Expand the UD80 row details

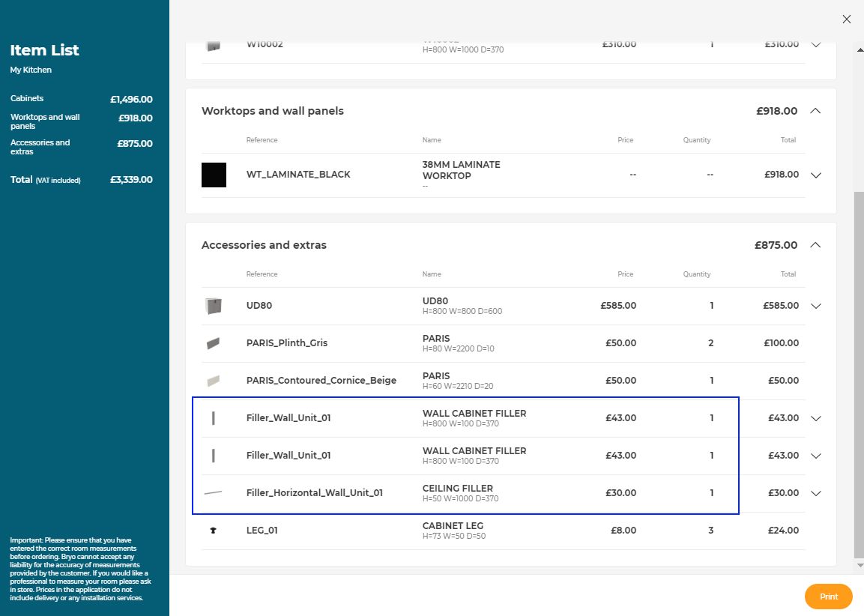[816, 306]
